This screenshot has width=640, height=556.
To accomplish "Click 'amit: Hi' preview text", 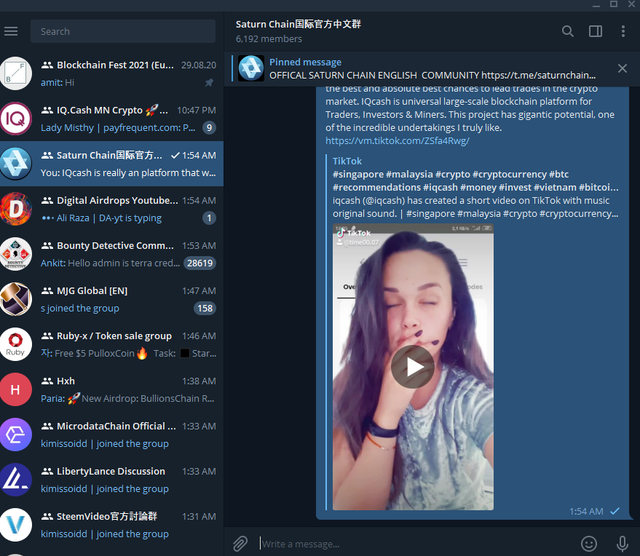I will coord(58,82).
